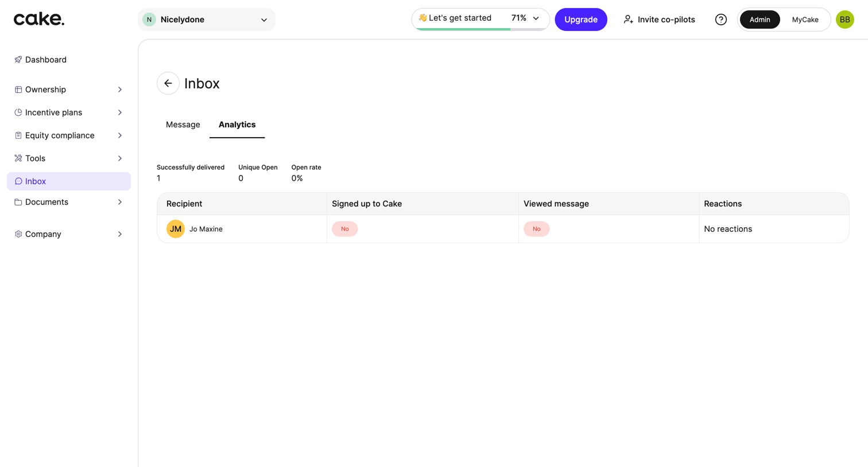868x467 pixels.
Task: Click the Jo Maxine recipient name
Action: (206, 229)
